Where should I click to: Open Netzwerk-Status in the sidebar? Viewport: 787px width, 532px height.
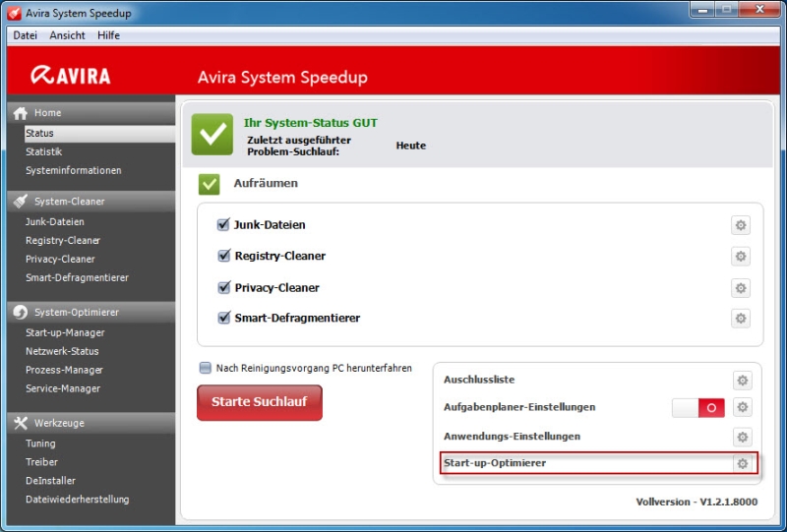point(62,351)
